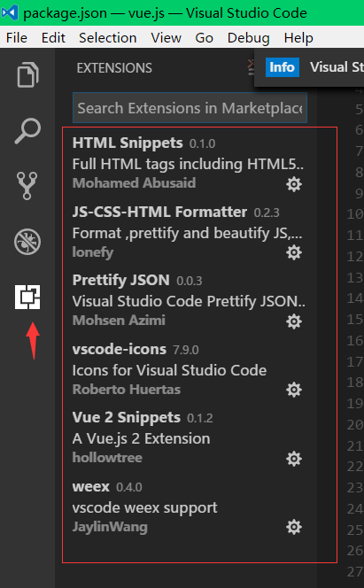
Task: Open gear menu for Prettify JSON
Action: click(294, 321)
